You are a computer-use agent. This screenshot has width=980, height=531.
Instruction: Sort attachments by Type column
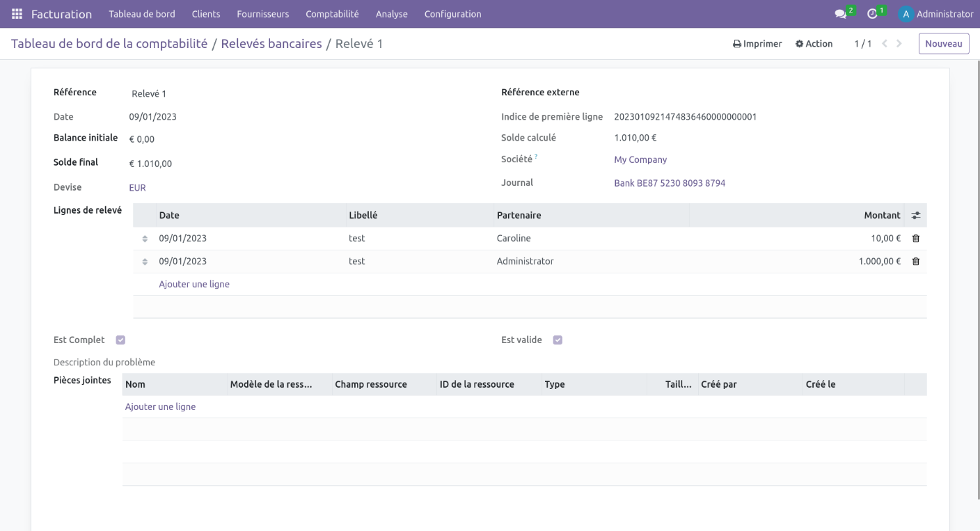[x=594, y=384]
